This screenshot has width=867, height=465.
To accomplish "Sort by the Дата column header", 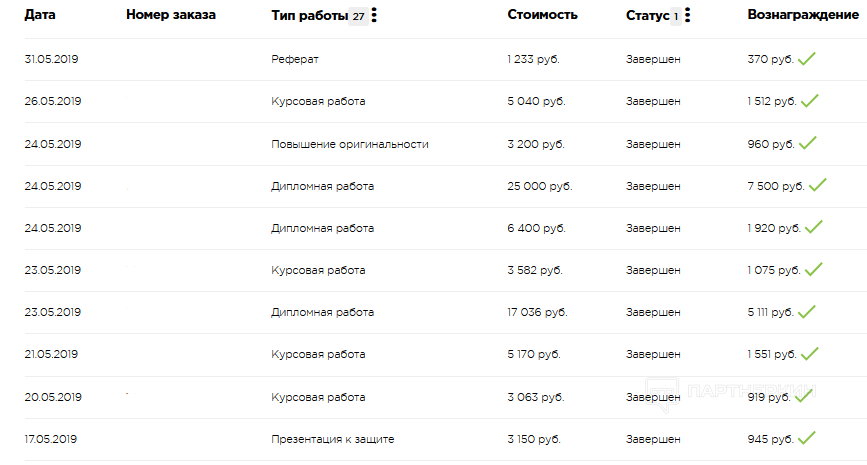I will (40, 15).
